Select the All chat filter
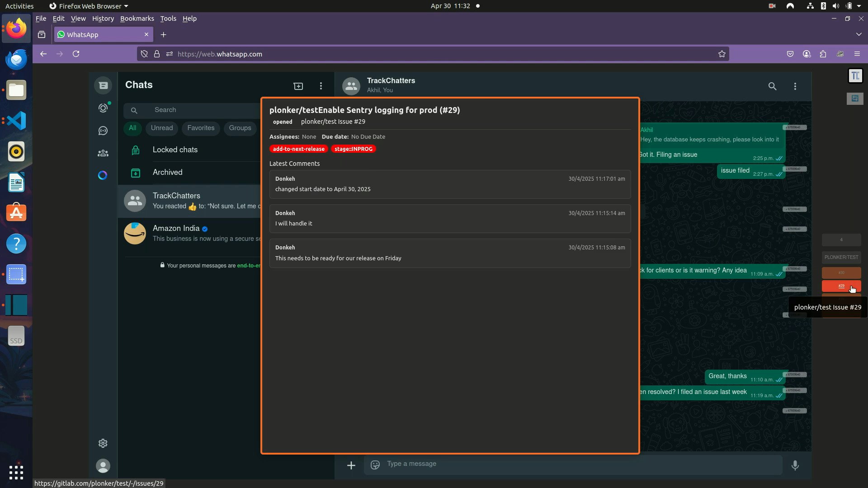868x488 pixels. [x=132, y=128]
